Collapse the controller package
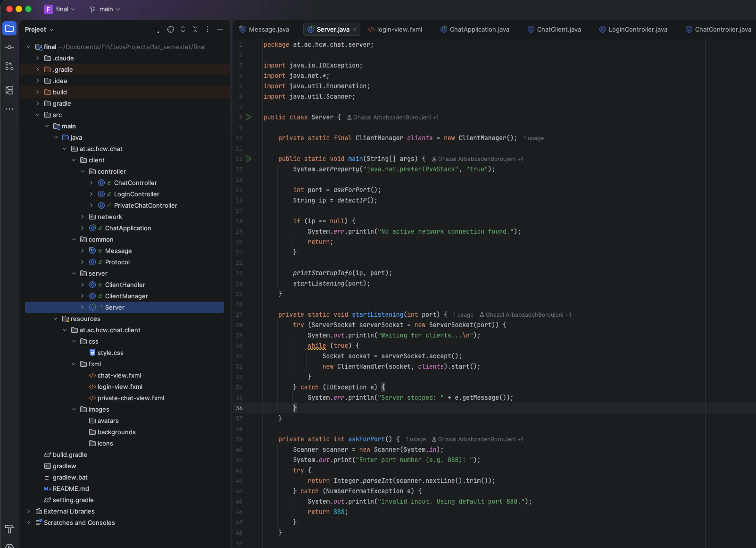756x548 pixels. tap(83, 171)
